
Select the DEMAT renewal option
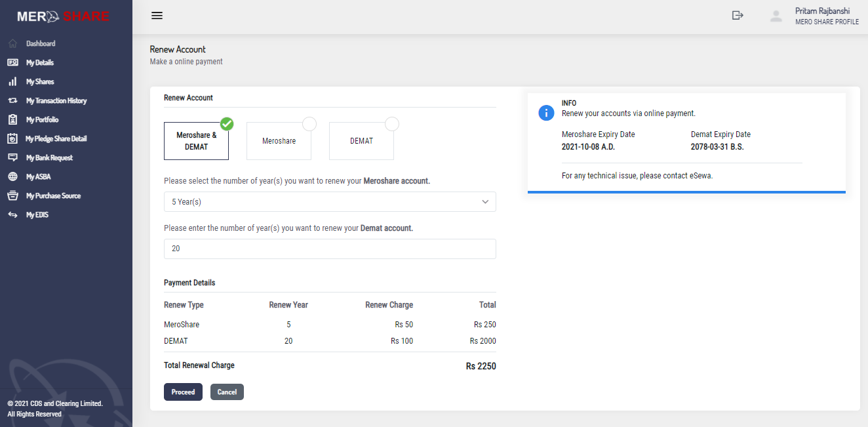pyautogui.click(x=361, y=140)
